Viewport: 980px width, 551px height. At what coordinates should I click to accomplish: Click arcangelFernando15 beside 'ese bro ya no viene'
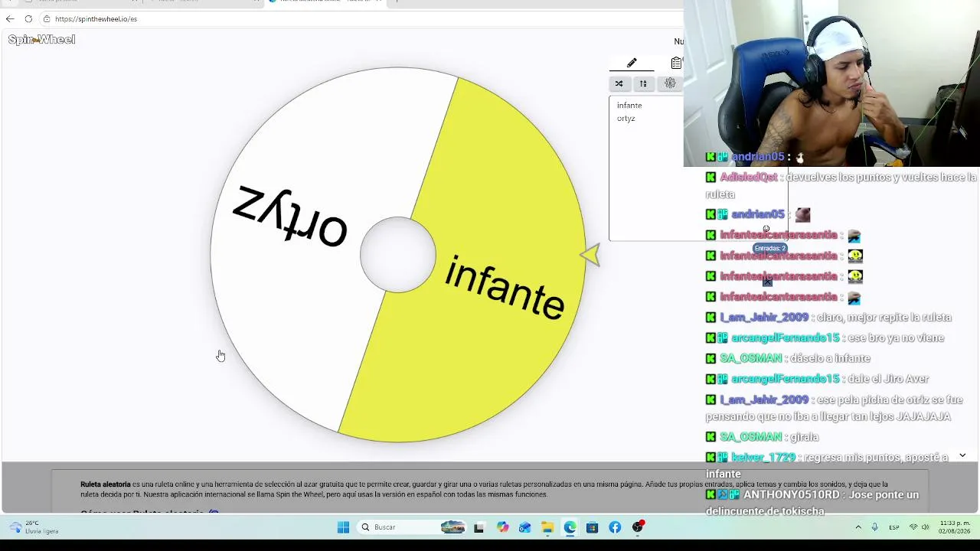[x=786, y=338]
